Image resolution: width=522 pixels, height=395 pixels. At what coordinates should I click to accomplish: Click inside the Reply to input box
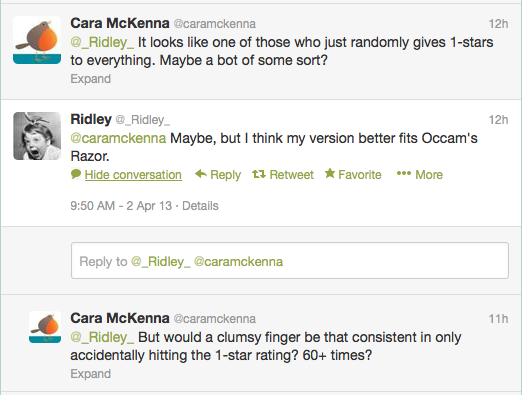pyautogui.click(x=290, y=261)
